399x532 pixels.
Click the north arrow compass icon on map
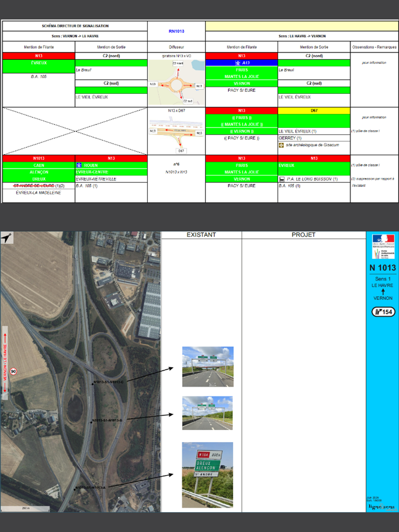(x=7, y=239)
